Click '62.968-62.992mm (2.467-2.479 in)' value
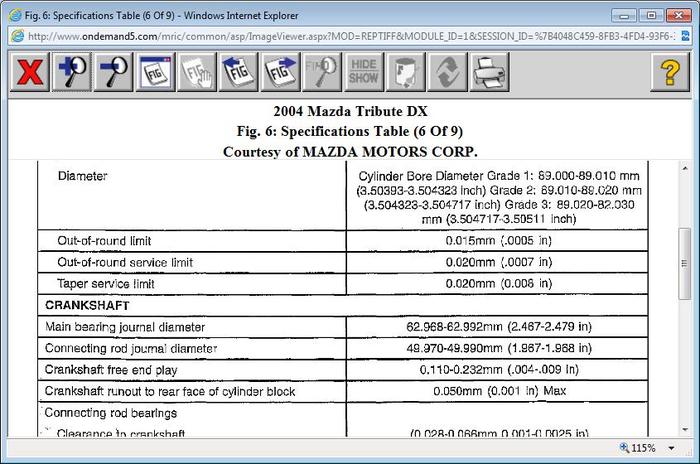Viewport: 700px width, 464px height. 499,326
